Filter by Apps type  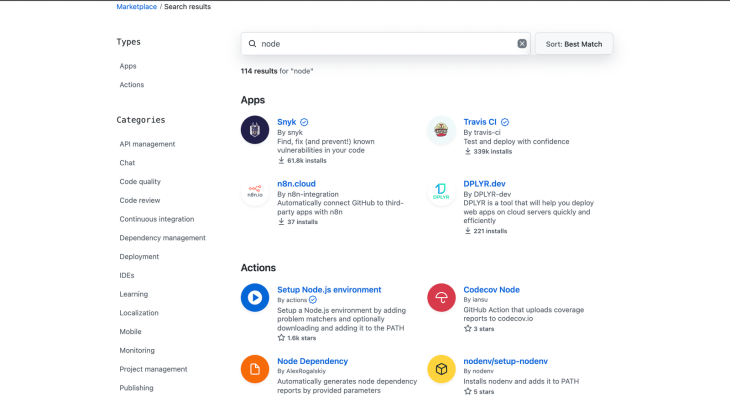click(128, 66)
